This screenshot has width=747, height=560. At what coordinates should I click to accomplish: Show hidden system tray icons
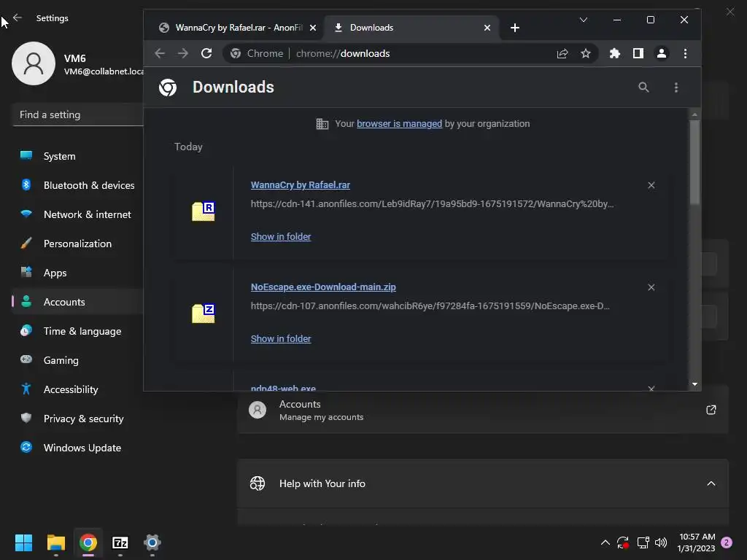coord(605,542)
